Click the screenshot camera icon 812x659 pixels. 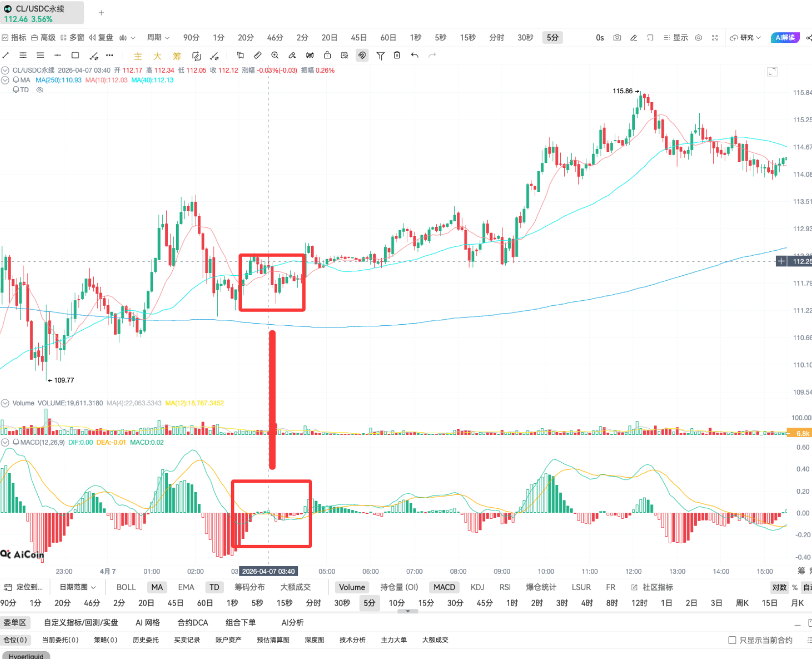coord(617,38)
